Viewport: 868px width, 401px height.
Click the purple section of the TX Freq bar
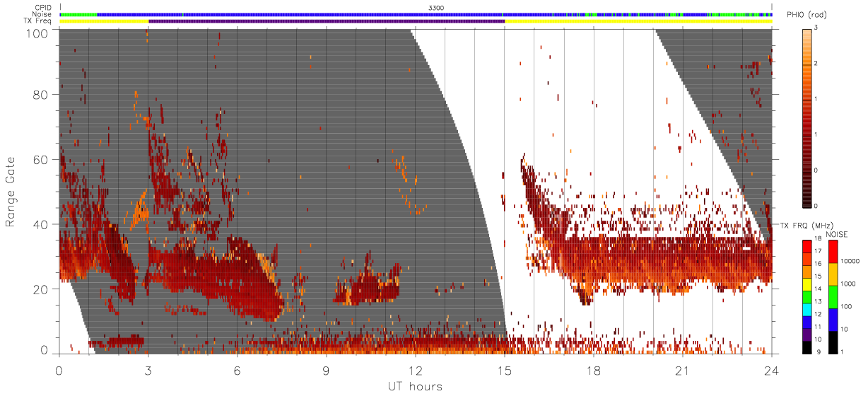pyautogui.click(x=327, y=21)
